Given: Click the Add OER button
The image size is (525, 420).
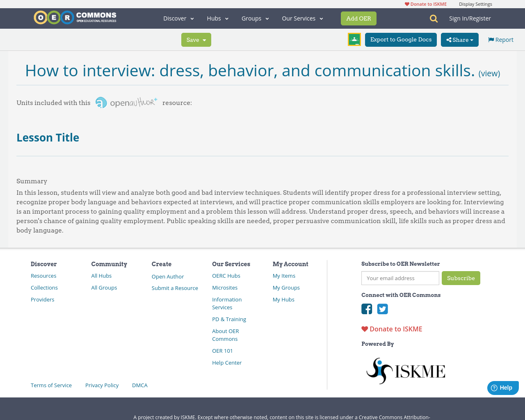Looking at the screenshot, I should point(358,18).
